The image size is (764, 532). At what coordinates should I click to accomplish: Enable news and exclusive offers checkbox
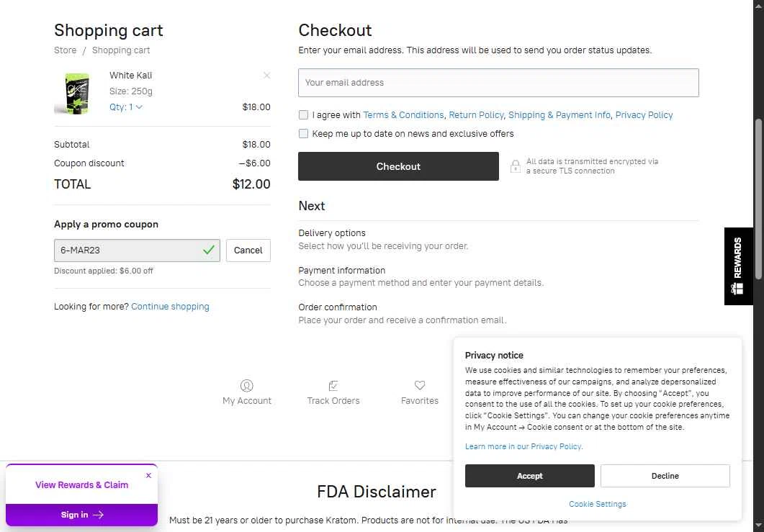(303, 133)
